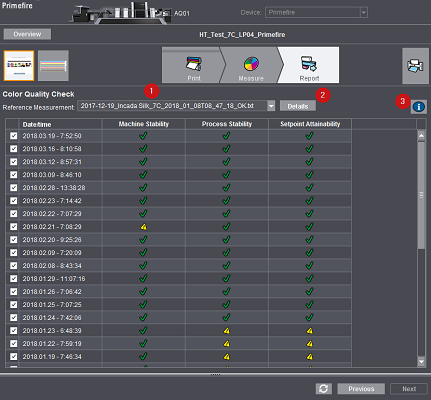The image size is (431, 400).
Task: Select the Measure color wheel step
Action: point(251,65)
